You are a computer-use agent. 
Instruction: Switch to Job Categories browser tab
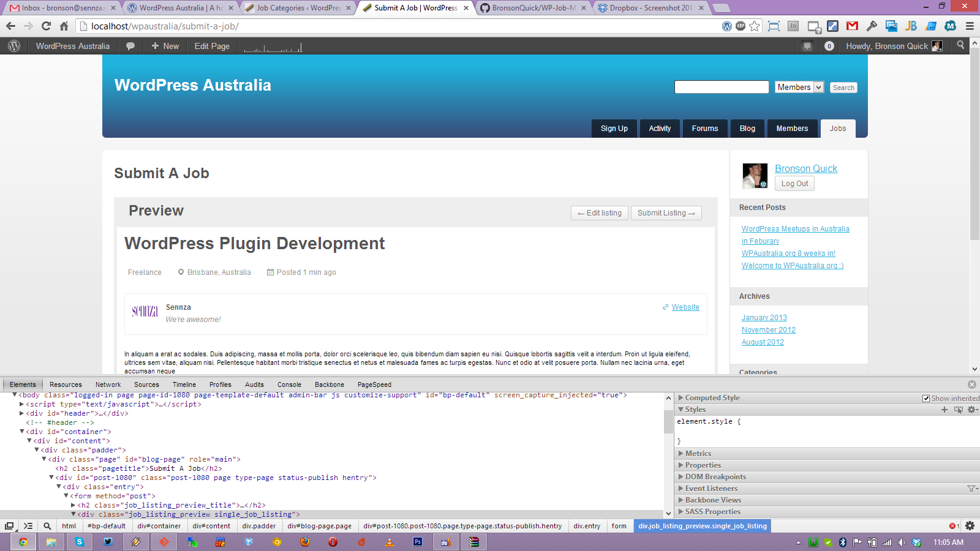(297, 8)
